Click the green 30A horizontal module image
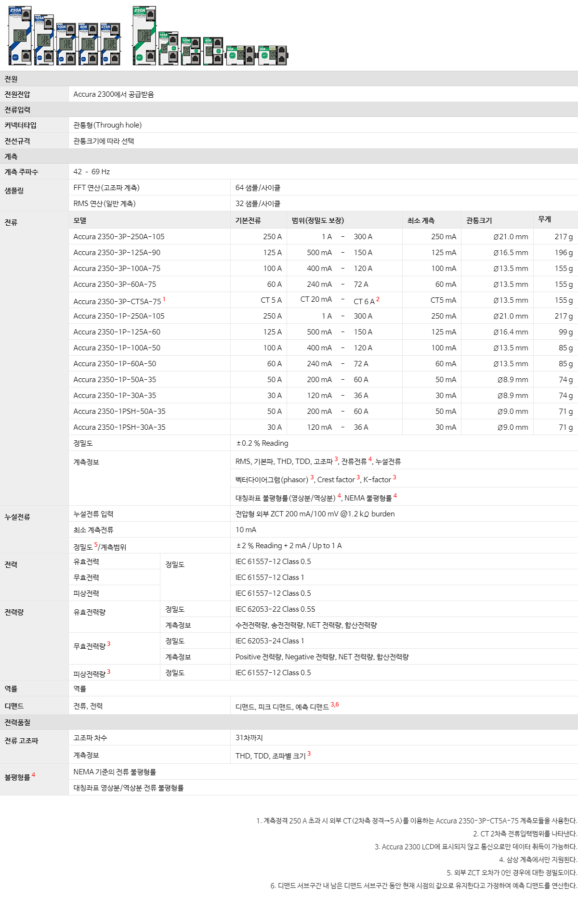This screenshot has height=924, width=578. pyautogui.click(x=273, y=55)
